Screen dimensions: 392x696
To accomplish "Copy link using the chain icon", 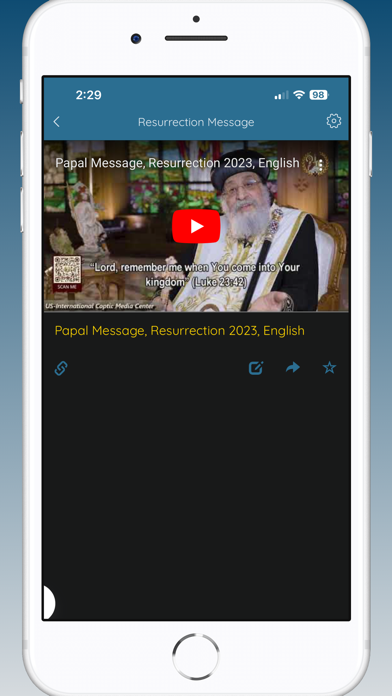I will [x=61, y=368].
